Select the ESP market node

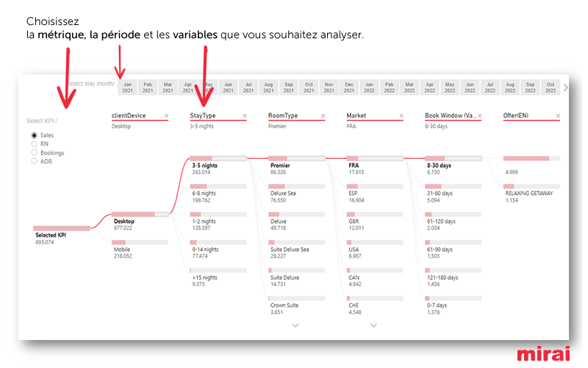coord(375,186)
